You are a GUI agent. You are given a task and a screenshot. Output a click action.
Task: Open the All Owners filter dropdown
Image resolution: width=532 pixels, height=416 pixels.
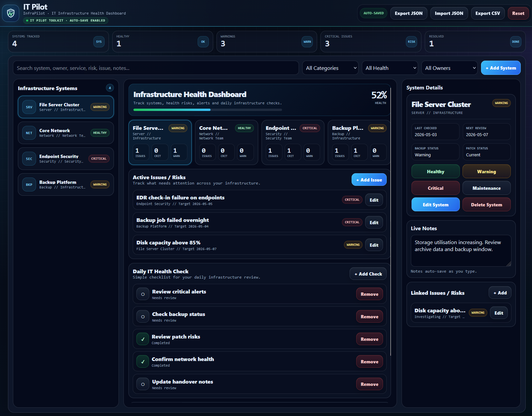tap(449, 68)
